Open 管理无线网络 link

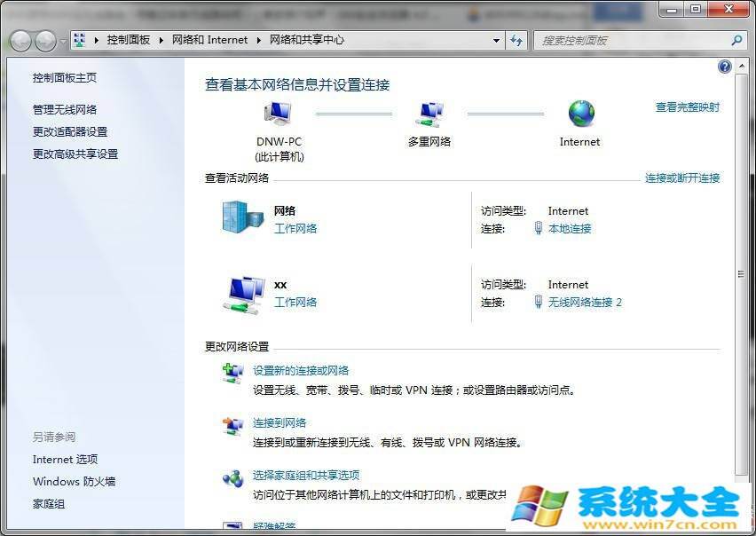coord(65,109)
